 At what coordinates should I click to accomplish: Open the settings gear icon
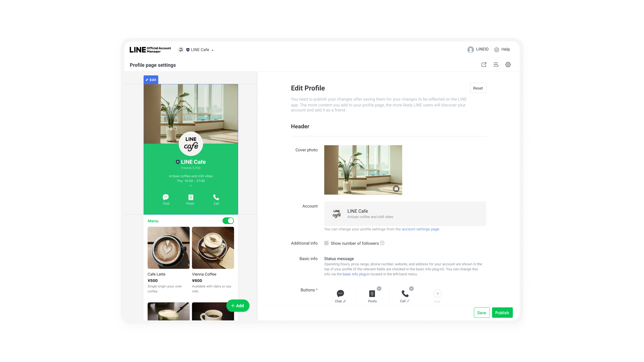point(508,65)
